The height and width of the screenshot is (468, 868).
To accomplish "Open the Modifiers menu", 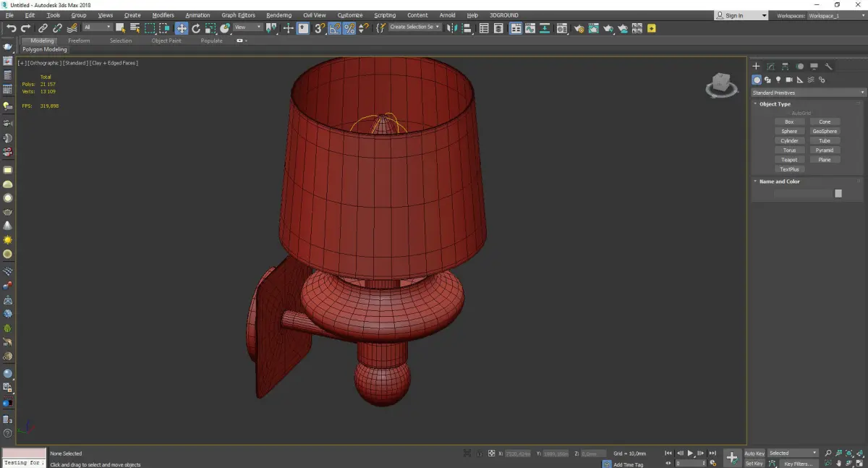I will 163,15.
